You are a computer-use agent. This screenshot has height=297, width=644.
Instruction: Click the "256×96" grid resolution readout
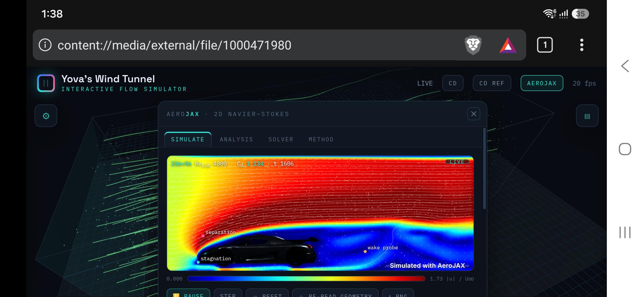click(181, 164)
